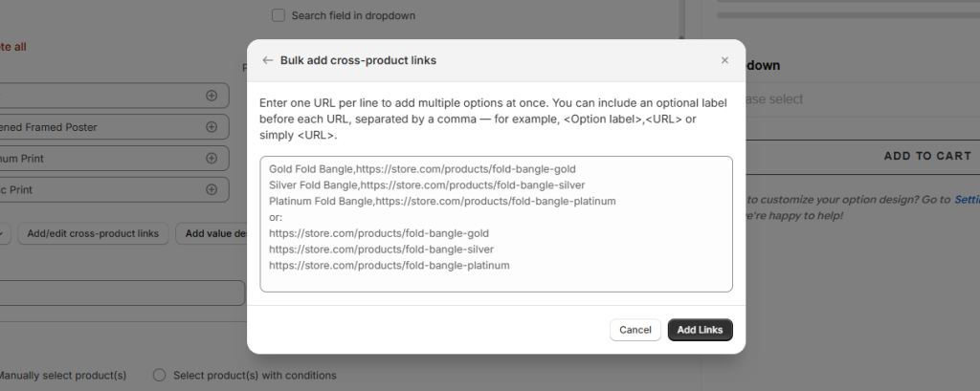The width and height of the screenshot is (980, 391).
Task: Go back using the modal's arrow icon
Action: point(268,60)
